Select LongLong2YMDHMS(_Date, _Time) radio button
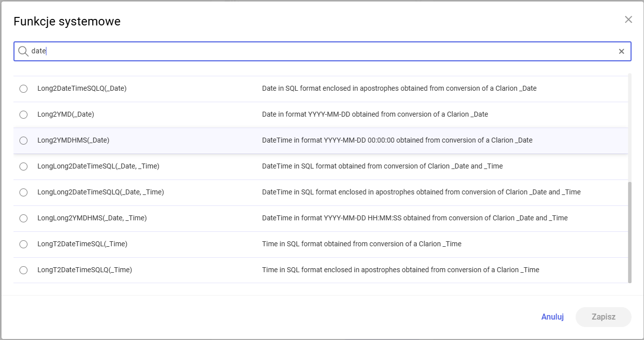Screen dimensions: 644x340 click(23, 218)
